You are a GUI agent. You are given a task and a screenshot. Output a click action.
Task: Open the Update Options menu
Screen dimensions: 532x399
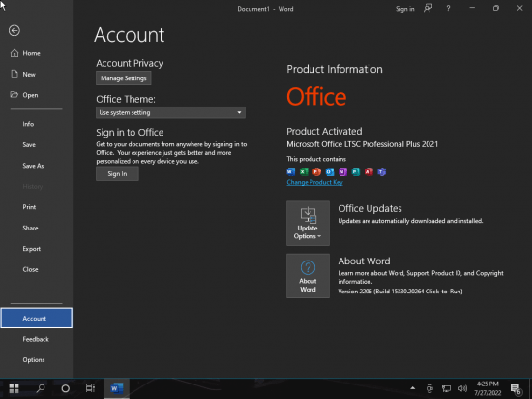(308, 223)
